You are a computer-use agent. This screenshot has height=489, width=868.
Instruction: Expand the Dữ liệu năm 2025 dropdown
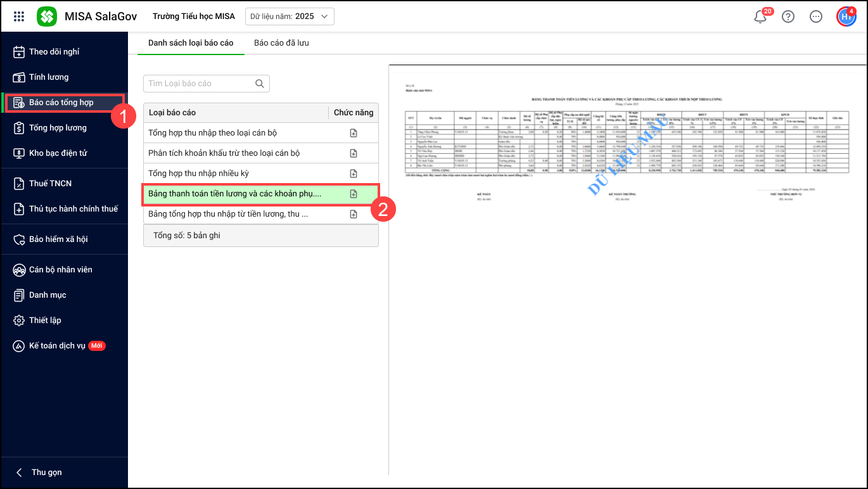point(290,16)
